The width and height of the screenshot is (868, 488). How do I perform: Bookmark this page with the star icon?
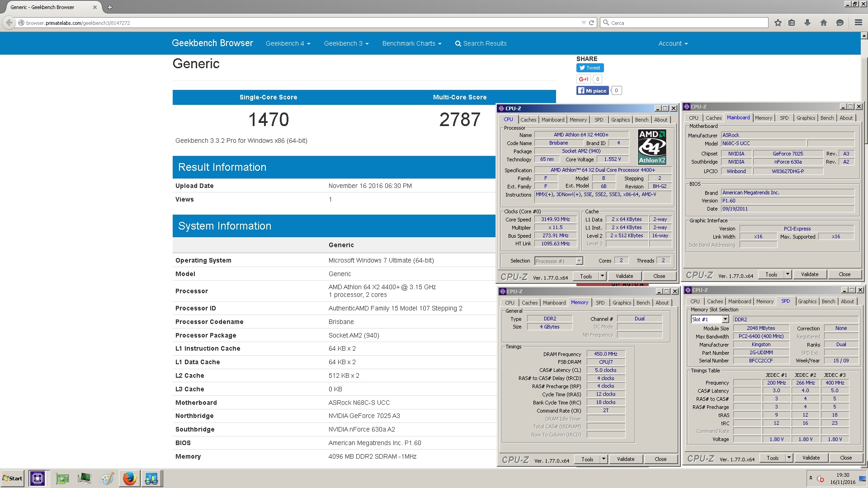pyautogui.click(x=778, y=23)
